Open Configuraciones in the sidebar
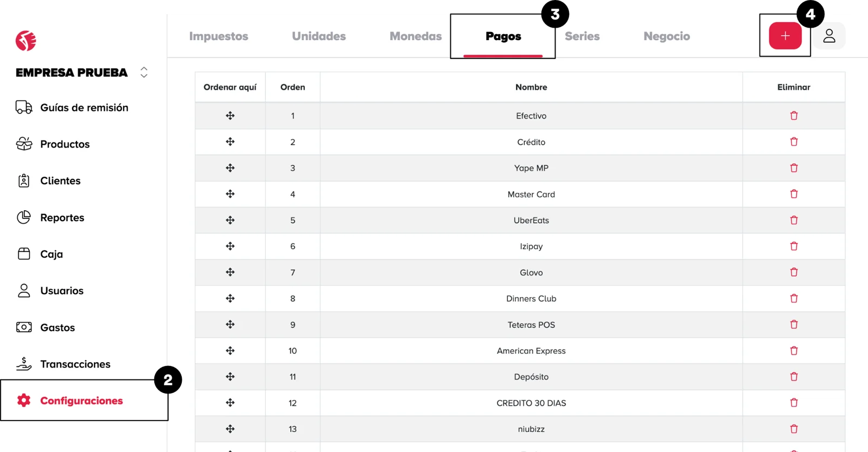The width and height of the screenshot is (868, 452). coord(81,401)
